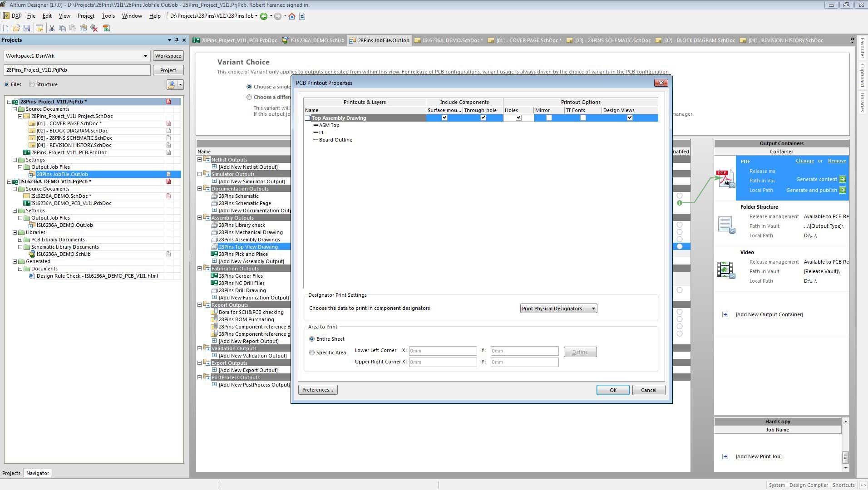
Task: Click the Open document folder icon
Action: (x=16, y=28)
